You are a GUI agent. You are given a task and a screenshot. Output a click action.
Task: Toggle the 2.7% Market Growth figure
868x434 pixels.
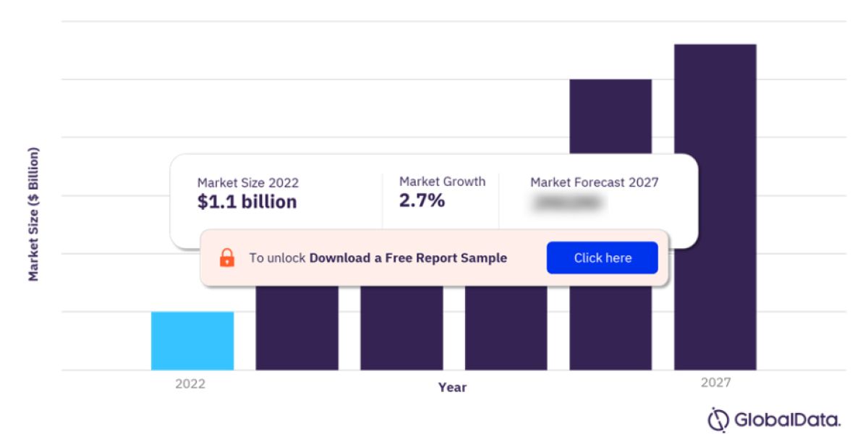(422, 200)
